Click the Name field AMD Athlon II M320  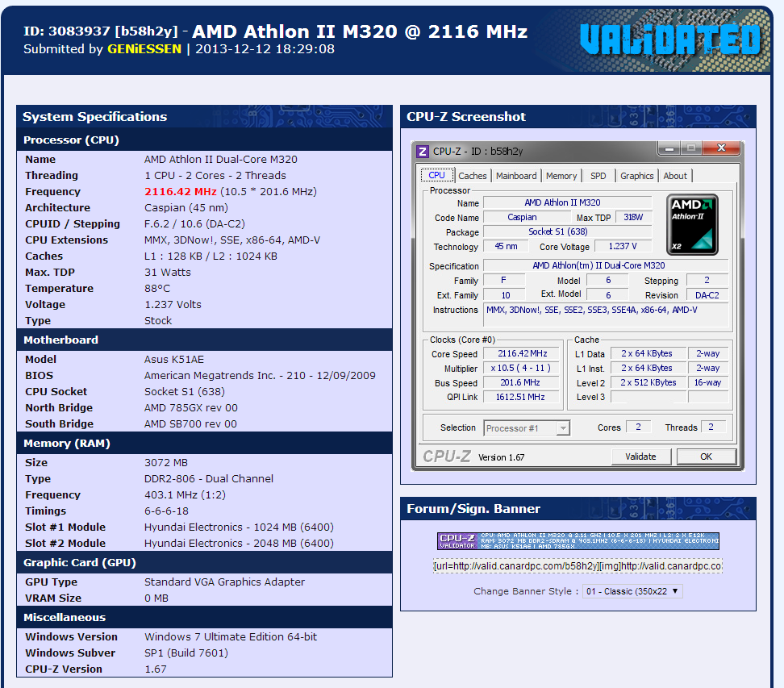tap(568, 202)
